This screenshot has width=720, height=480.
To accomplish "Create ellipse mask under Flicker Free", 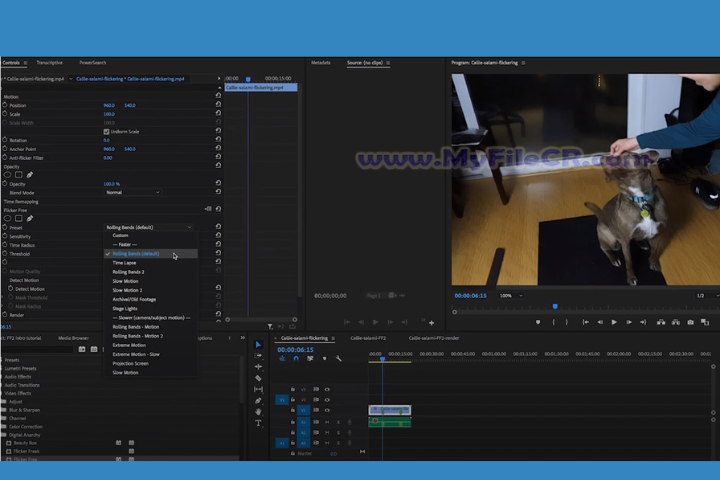I will click(7, 218).
